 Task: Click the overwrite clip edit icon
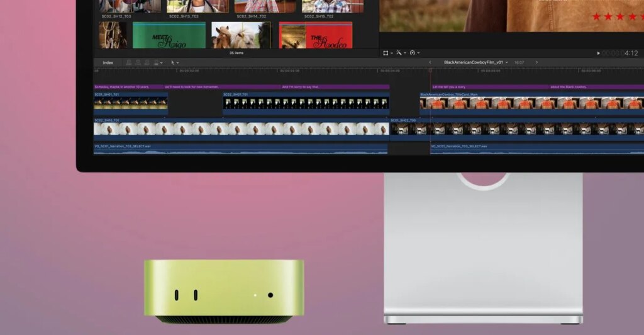156,62
